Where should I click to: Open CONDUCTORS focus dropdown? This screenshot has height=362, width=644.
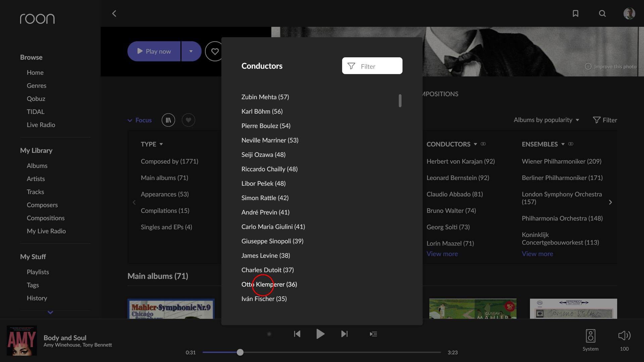(452, 144)
